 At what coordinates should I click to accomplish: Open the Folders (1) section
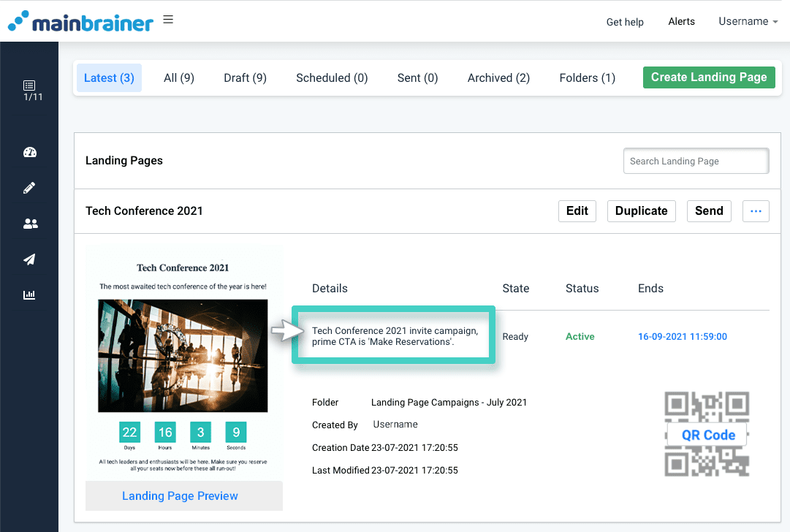[587, 77]
